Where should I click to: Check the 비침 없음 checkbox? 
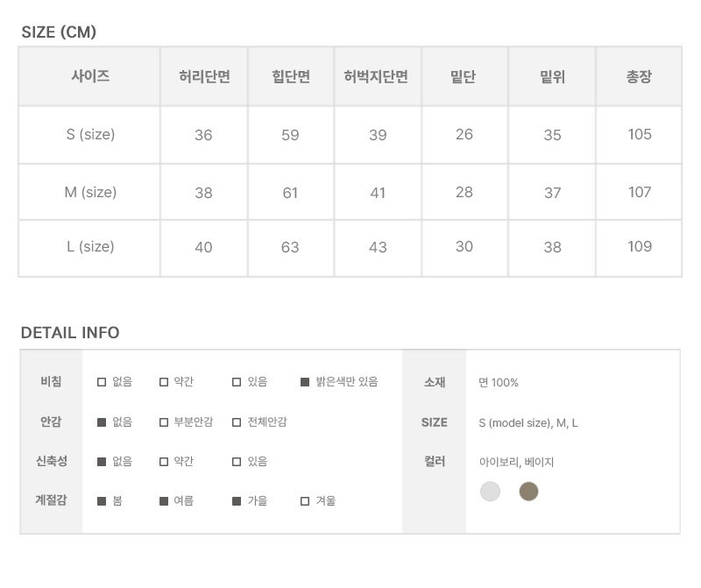(x=102, y=382)
